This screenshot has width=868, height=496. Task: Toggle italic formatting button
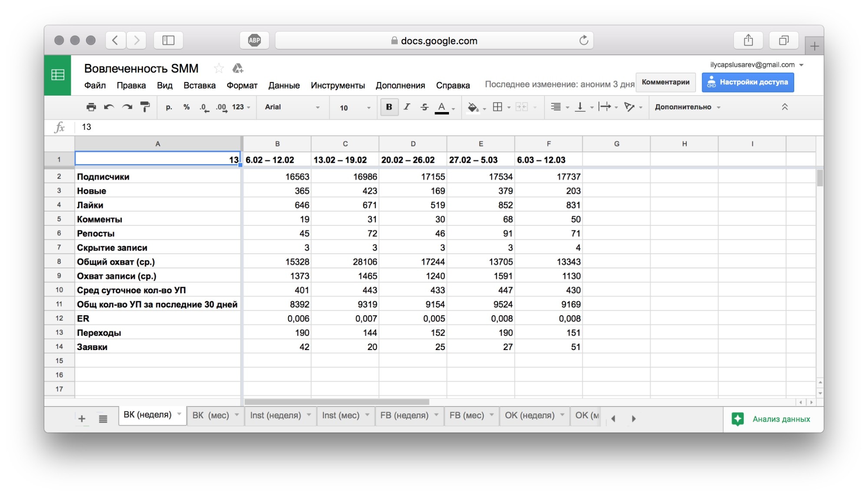[x=406, y=107]
